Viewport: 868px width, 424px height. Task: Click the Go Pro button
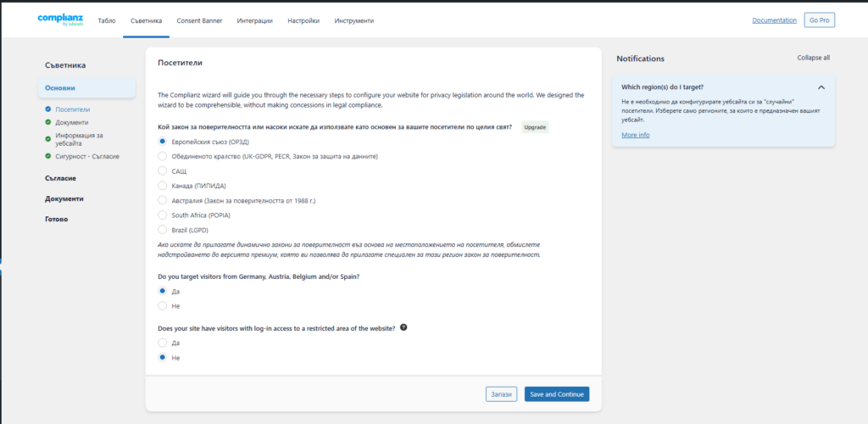click(820, 20)
